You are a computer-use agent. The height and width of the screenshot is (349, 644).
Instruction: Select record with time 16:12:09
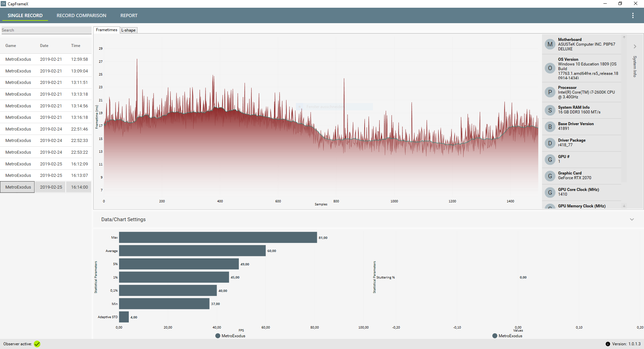pyautogui.click(x=46, y=164)
